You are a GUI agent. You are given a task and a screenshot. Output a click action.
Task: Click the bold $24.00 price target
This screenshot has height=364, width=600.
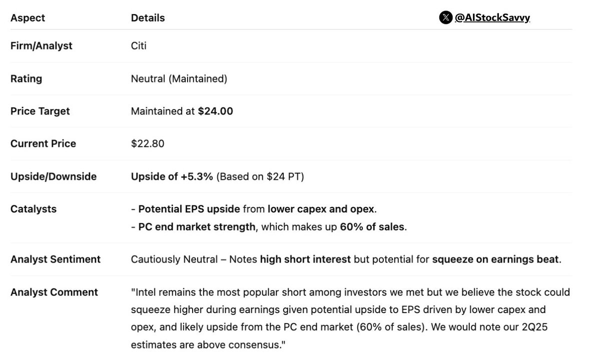216,111
